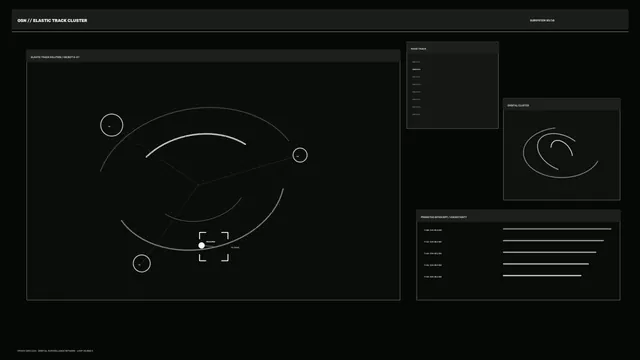Click the subsystem status text in the top bar
This screenshot has height=360, width=640.
pos(542,20)
